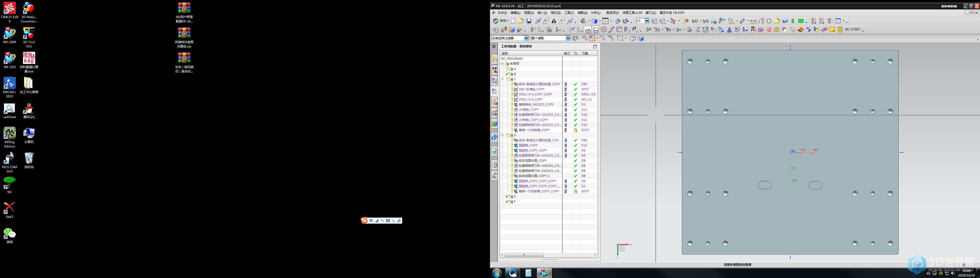The height and width of the screenshot is (278, 980).
Task: Open the 整个装配 scope dropdown
Action: [568, 38]
